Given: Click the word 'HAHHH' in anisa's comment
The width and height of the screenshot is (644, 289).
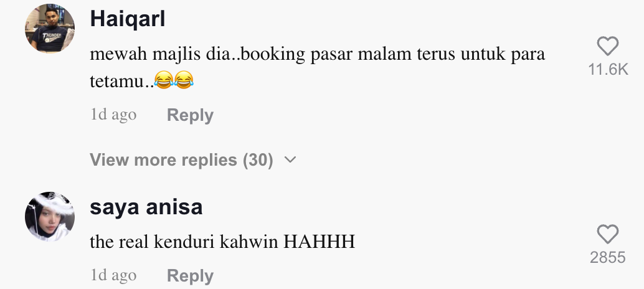Looking at the screenshot, I should click(x=319, y=242).
